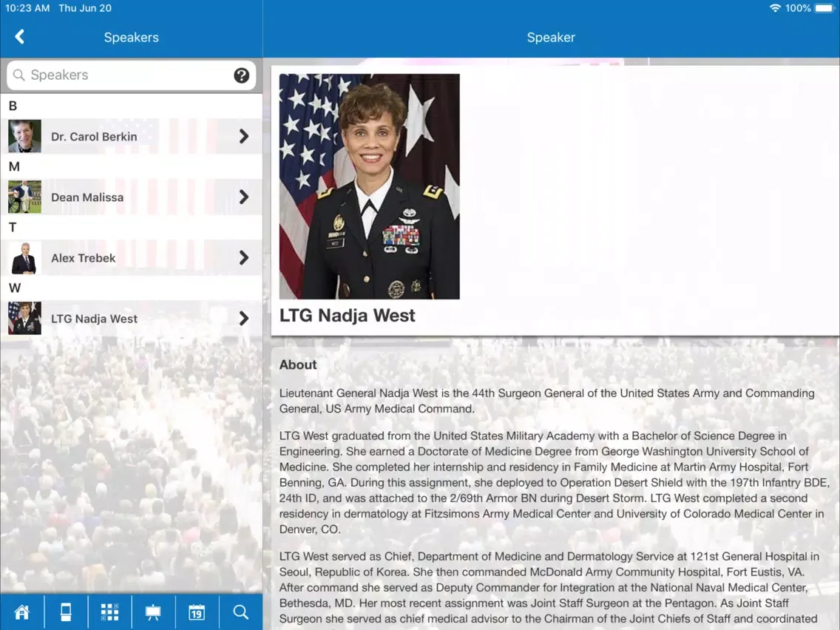Tap the large Nadja West portrait photo
Screen dimensions: 840x630
(x=369, y=186)
